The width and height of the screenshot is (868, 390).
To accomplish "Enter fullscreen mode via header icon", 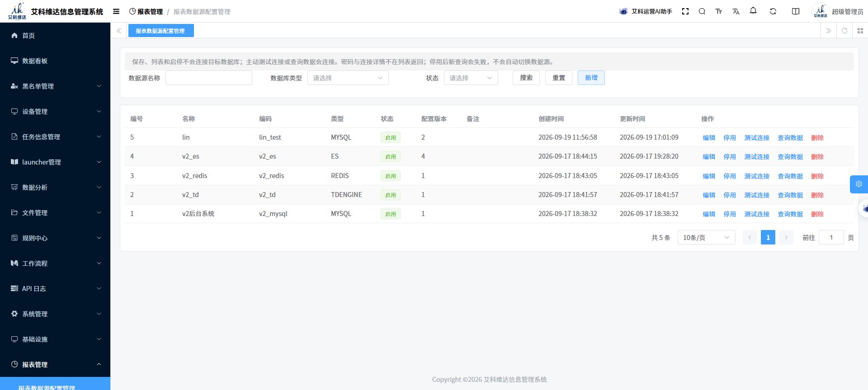I will pos(685,11).
